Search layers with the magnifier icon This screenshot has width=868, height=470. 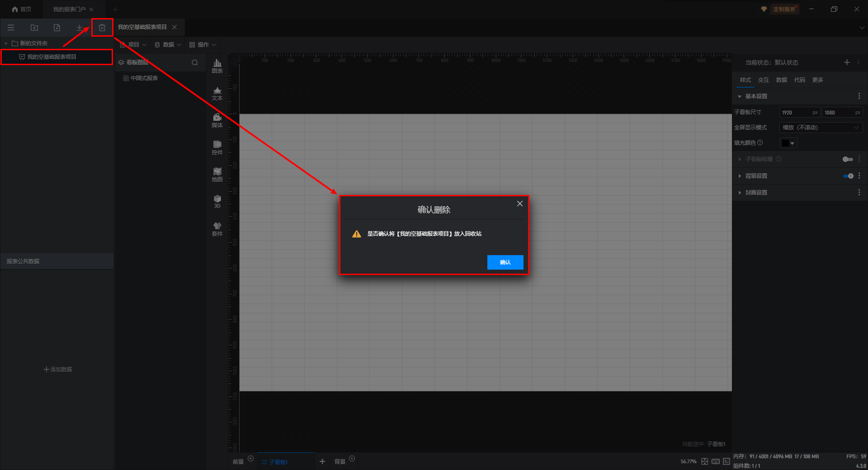pyautogui.click(x=195, y=62)
